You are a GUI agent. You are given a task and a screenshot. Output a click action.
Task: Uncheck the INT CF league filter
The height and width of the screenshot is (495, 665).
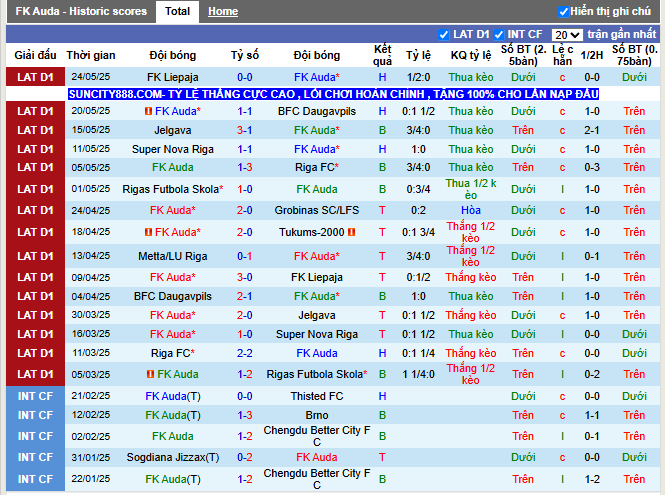499,35
